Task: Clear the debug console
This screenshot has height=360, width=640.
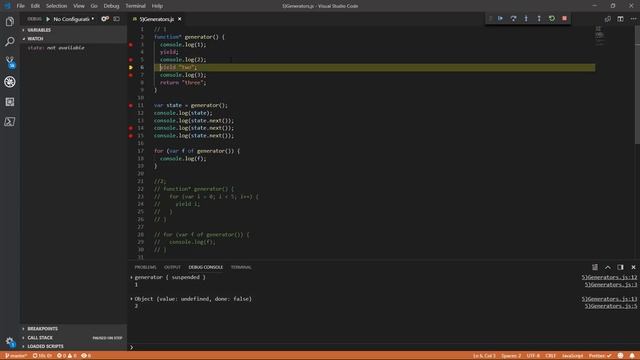Action: tap(595, 267)
